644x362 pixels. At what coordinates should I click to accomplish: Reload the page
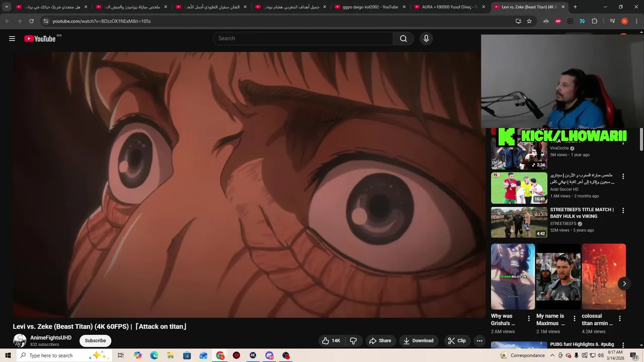[31, 21]
